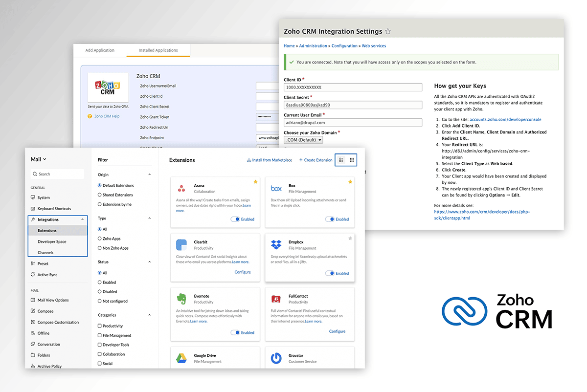Star the Dropbox extension
The height and width of the screenshot is (392, 587).
pyautogui.click(x=350, y=238)
